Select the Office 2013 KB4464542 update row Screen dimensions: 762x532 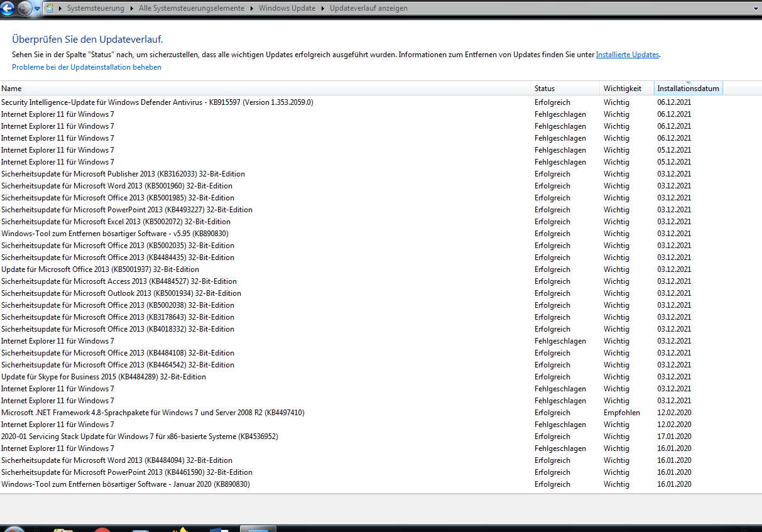(x=381, y=365)
